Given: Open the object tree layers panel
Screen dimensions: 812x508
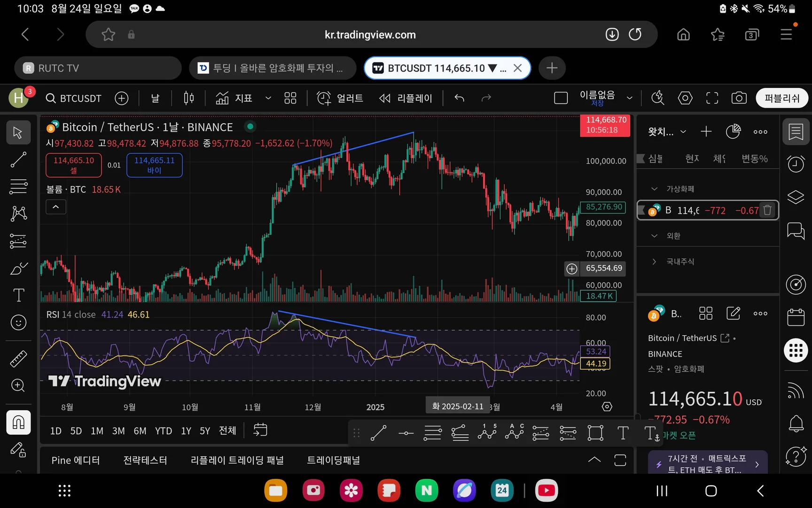Looking at the screenshot, I should pos(796,197).
